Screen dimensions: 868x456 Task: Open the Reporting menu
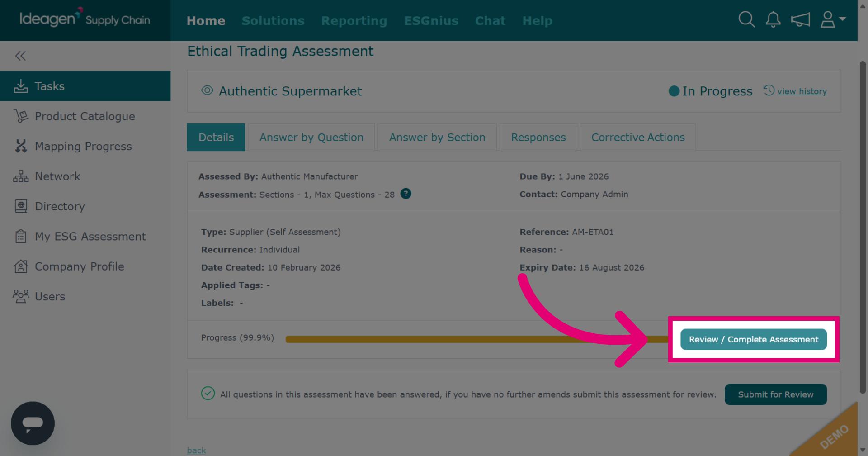tap(354, 21)
